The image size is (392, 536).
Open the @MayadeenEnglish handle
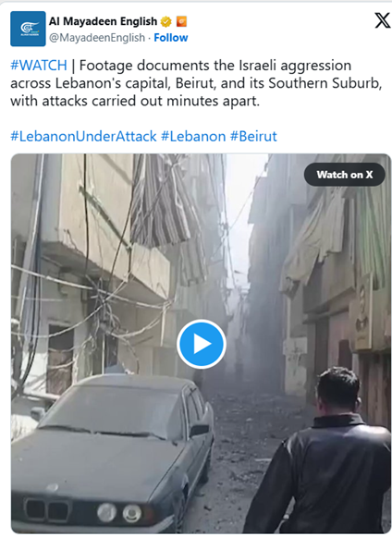(97, 38)
